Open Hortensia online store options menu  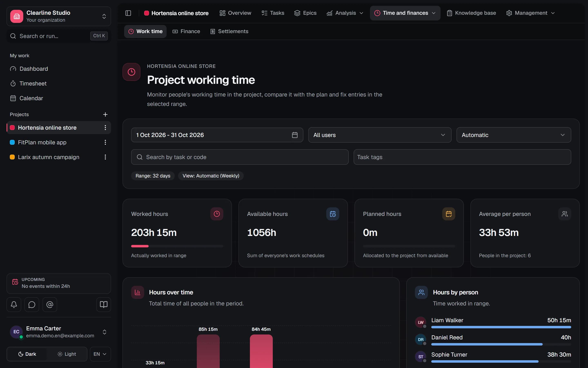(105, 128)
